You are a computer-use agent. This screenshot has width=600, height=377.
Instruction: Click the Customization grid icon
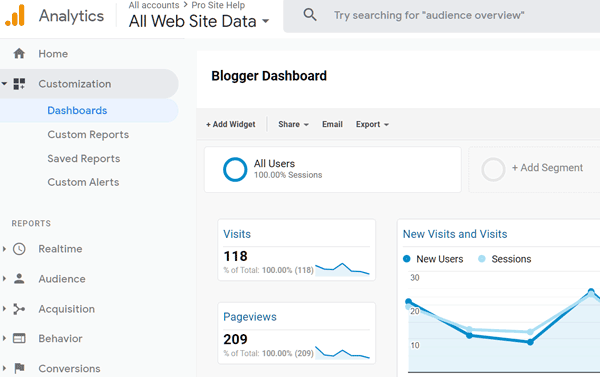point(19,84)
